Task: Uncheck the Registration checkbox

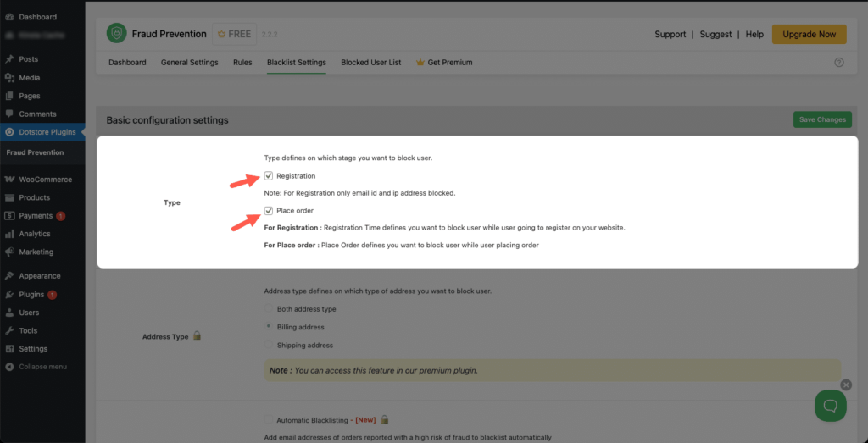Action: [x=270, y=176]
